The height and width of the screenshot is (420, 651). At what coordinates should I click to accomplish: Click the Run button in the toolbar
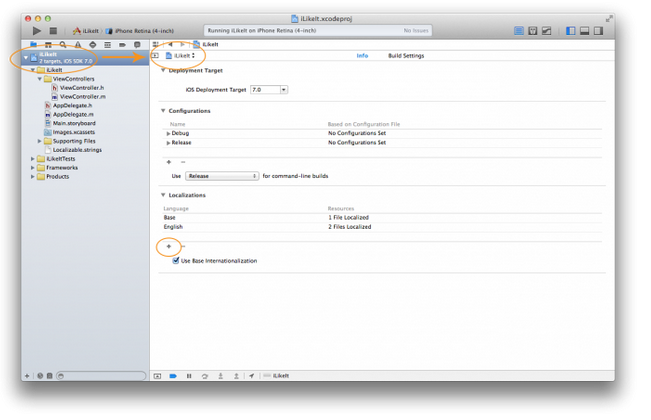[37, 31]
